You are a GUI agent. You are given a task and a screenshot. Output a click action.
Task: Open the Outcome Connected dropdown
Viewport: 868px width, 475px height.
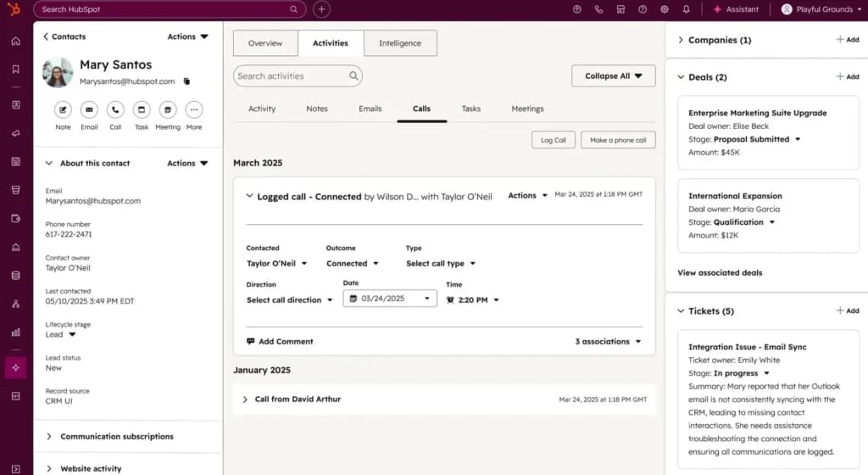353,264
